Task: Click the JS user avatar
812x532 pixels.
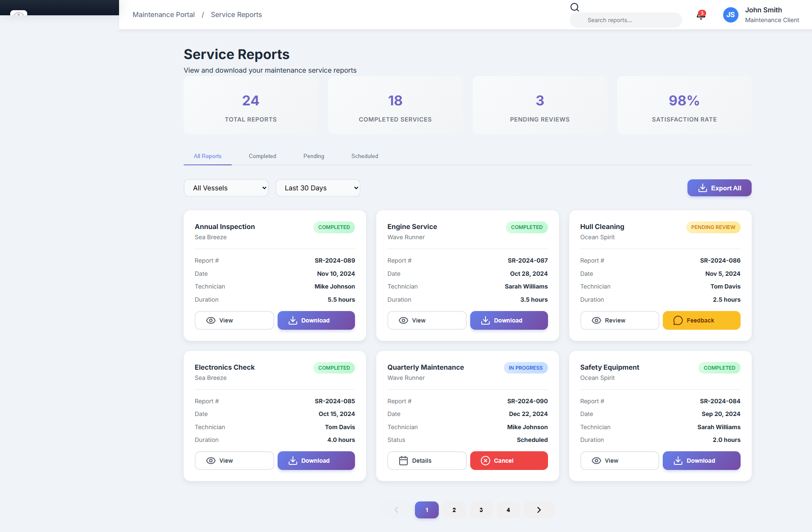Action: (x=730, y=15)
